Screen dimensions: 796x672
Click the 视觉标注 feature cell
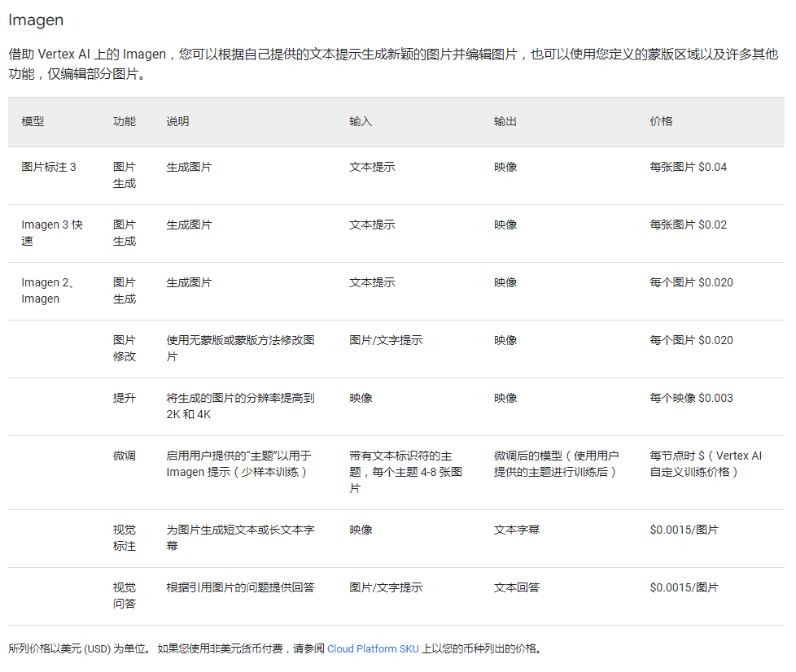125,538
